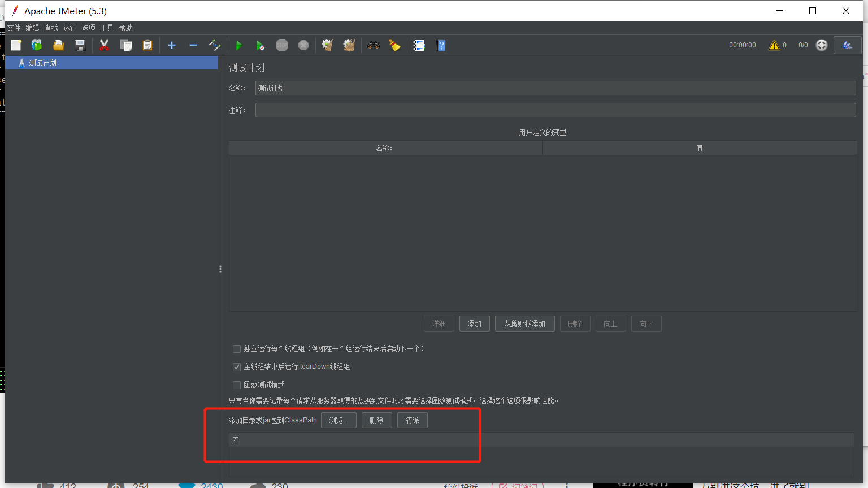Enable 独立运行每个线程组 checkbox
Image resolution: width=868 pixels, height=488 pixels.
[x=237, y=349]
